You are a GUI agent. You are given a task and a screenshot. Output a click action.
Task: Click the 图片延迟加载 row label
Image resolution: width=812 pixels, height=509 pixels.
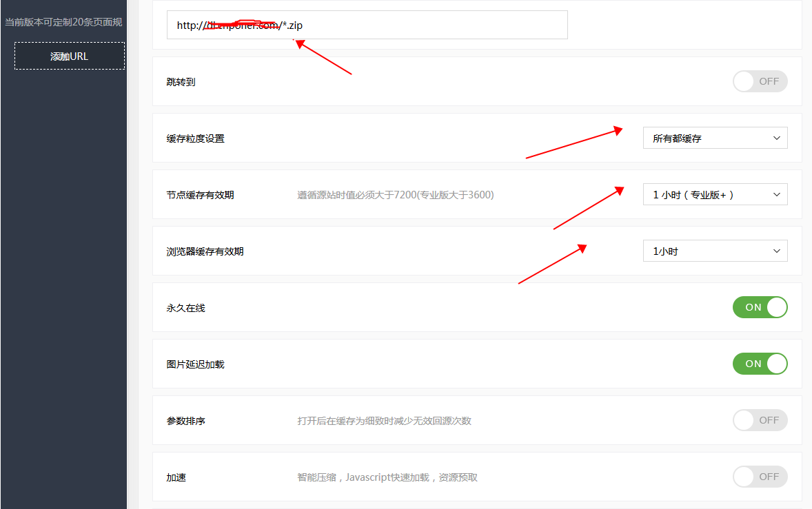195,364
